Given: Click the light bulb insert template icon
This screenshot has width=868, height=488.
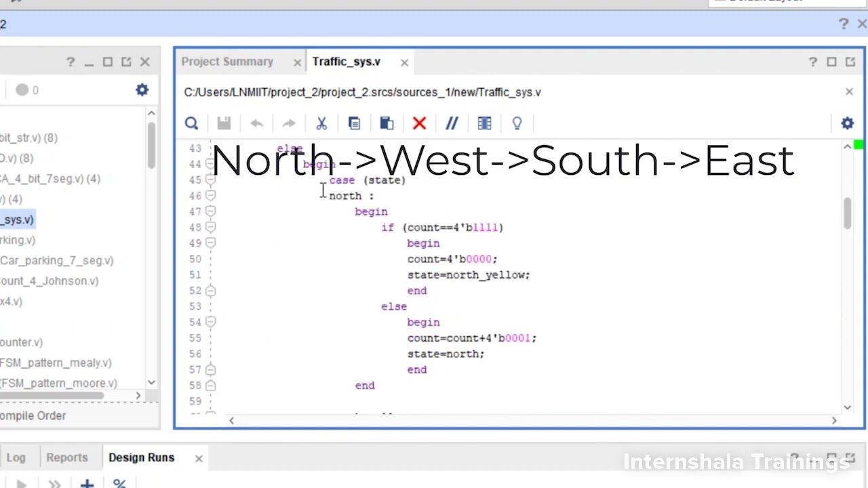Looking at the screenshot, I should pos(517,123).
